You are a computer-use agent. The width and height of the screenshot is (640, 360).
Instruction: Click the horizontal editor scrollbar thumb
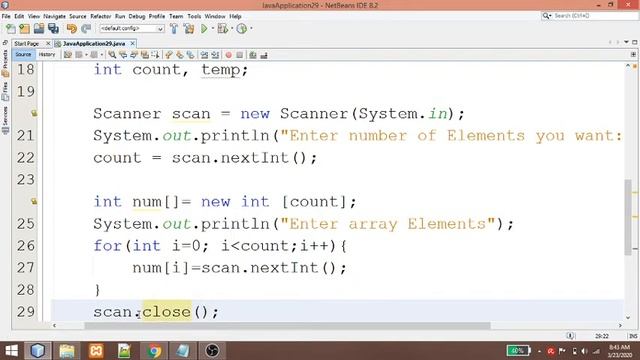point(287,325)
